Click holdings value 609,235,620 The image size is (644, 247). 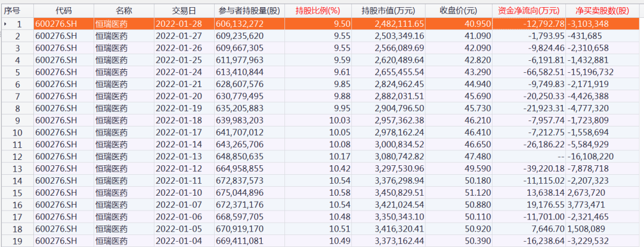tap(240, 36)
